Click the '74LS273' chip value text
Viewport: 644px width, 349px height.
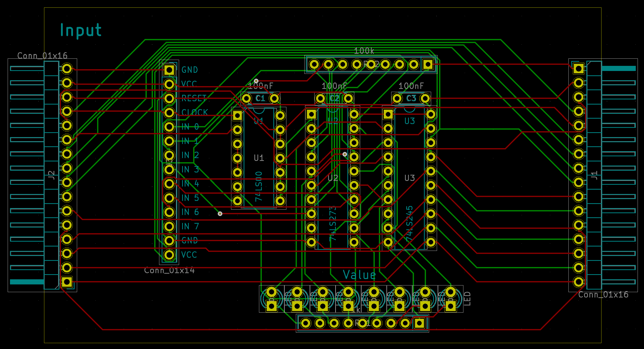click(x=333, y=223)
